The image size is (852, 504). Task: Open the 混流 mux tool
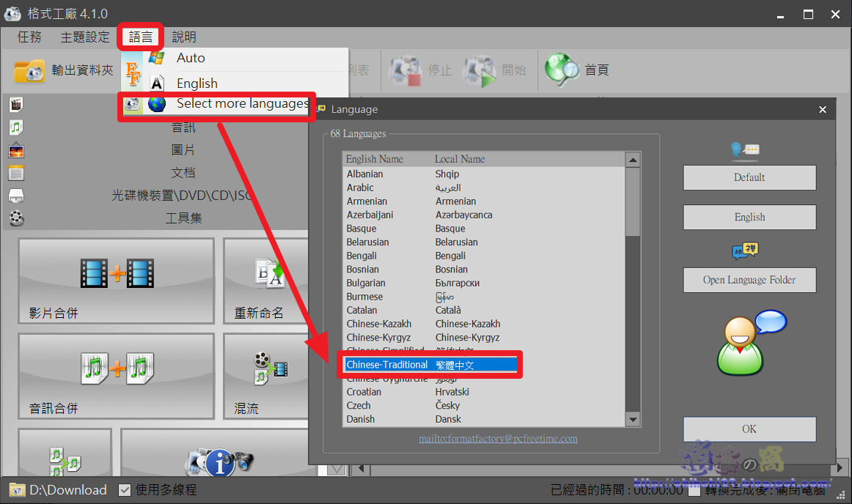pyautogui.click(x=266, y=376)
